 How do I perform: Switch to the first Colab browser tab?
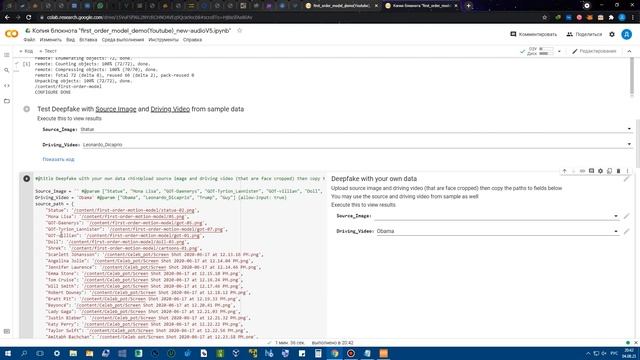click(x=341, y=6)
